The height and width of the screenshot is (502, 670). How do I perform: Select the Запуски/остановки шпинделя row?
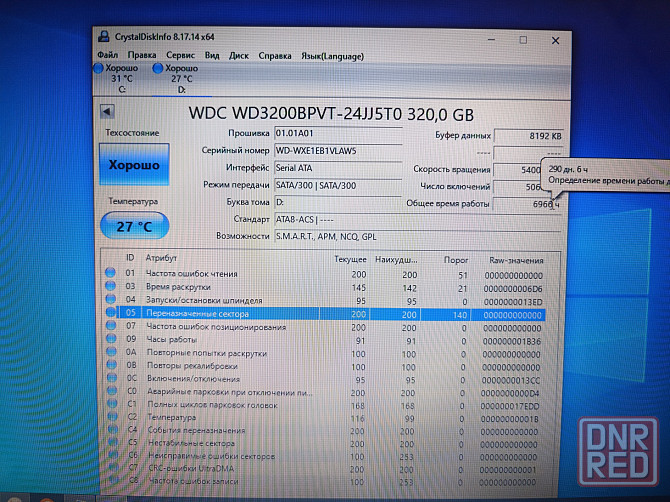(x=325, y=300)
